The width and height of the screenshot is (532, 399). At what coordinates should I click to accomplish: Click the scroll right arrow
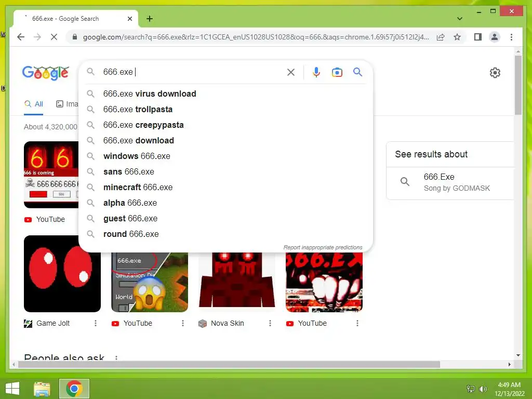[x=509, y=364]
